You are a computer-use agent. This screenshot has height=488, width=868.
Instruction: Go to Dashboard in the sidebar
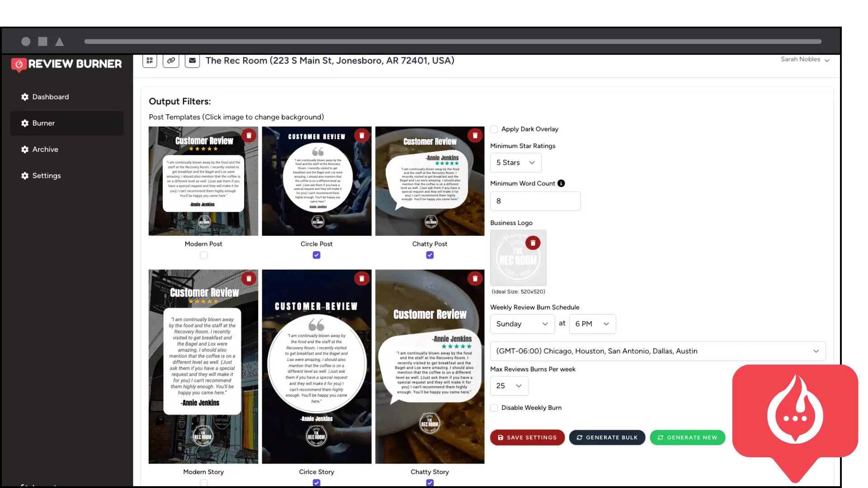(x=50, y=97)
